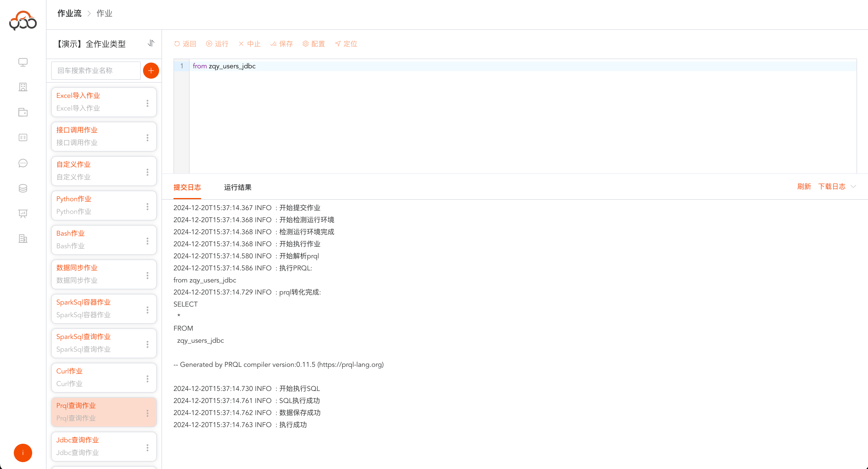Viewport: 868px width, 469px height.
Task: Click 保存 to save the job
Action: tap(282, 44)
